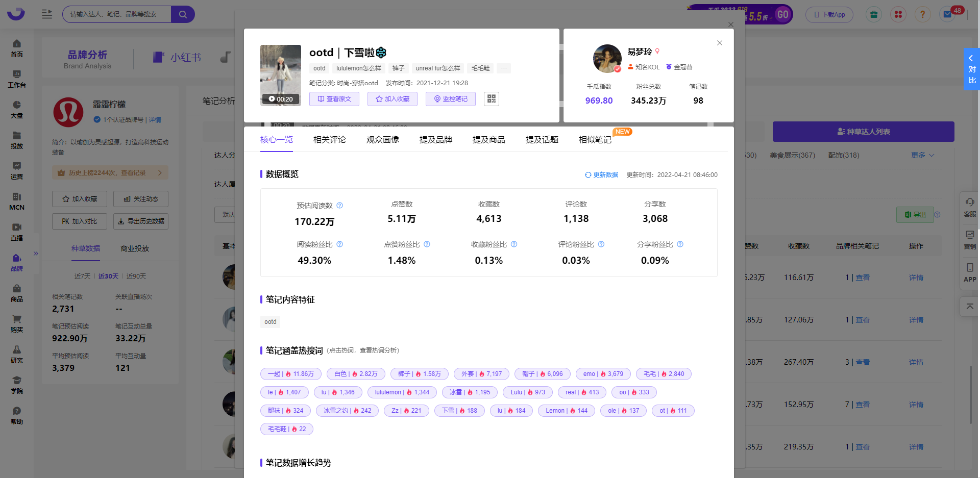Click the 下载App button
Image resolution: width=980 pixels, height=478 pixels.
[x=829, y=14]
